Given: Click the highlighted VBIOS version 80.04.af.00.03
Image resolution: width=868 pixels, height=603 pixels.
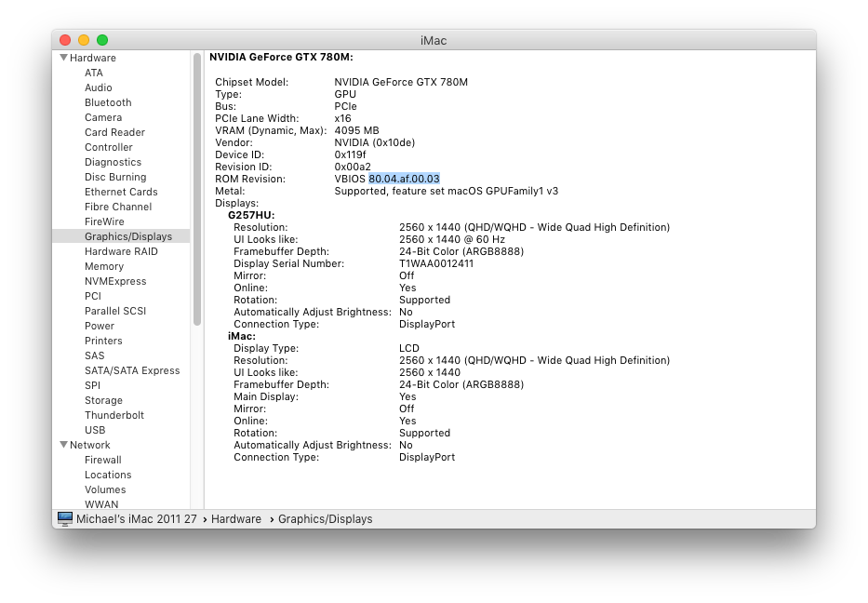Looking at the screenshot, I should pyautogui.click(x=404, y=179).
